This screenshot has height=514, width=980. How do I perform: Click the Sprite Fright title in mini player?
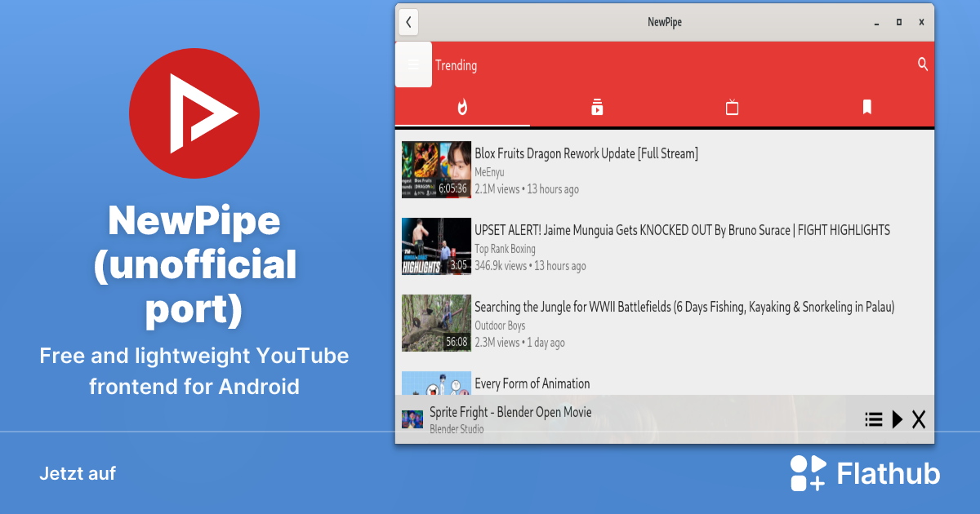click(510, 412)
